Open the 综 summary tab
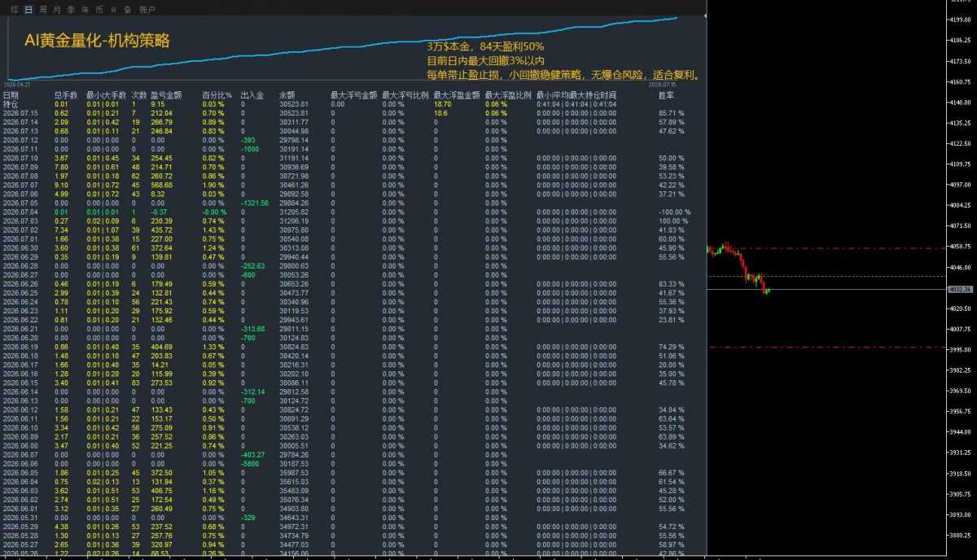977x560 pixels. pyautogui.click(x=15, y=9)
